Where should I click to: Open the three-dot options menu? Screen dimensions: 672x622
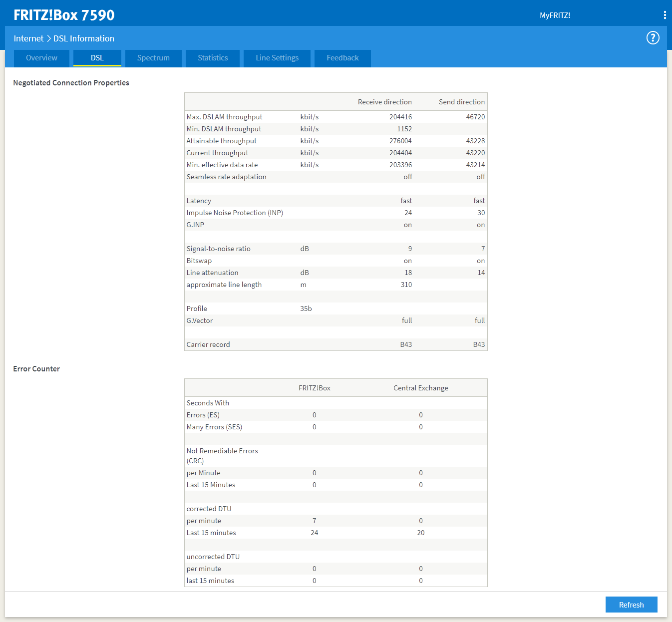665,15
